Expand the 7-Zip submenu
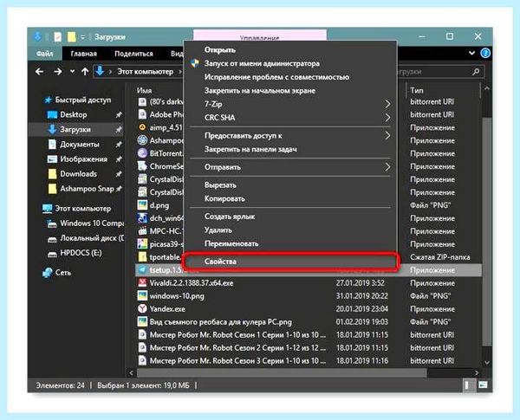 pos(291,104)
